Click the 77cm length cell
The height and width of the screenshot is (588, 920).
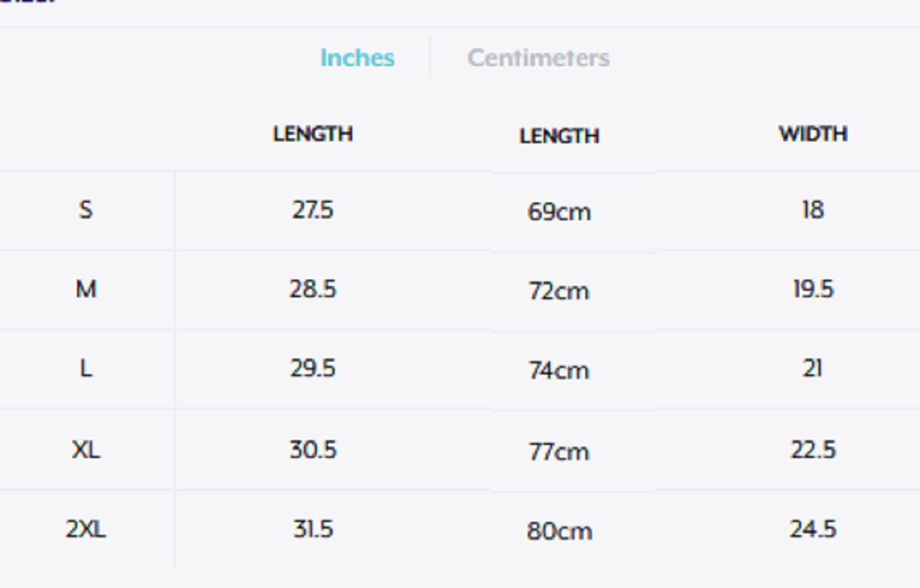point(559,452)
